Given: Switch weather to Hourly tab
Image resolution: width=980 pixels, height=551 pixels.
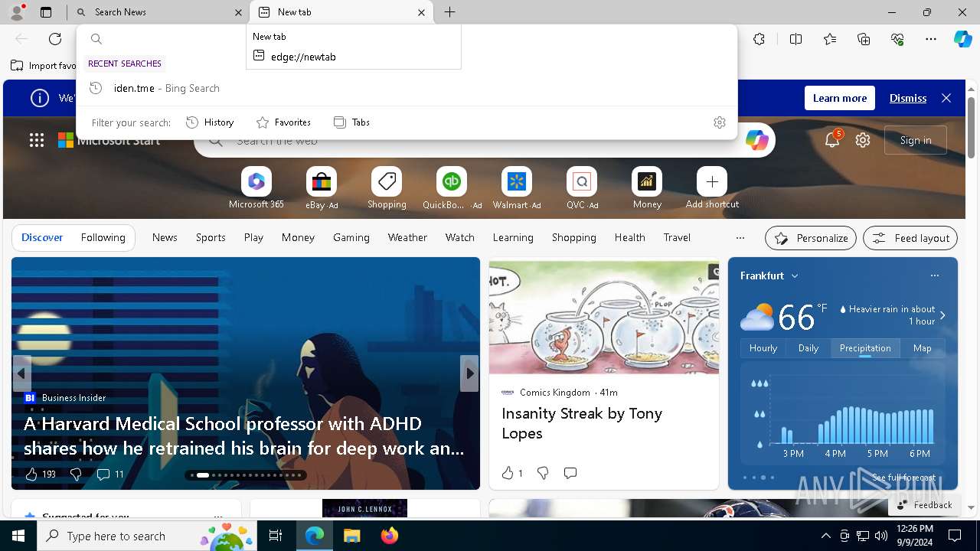Looking at the screenshot, I should 763,348.
